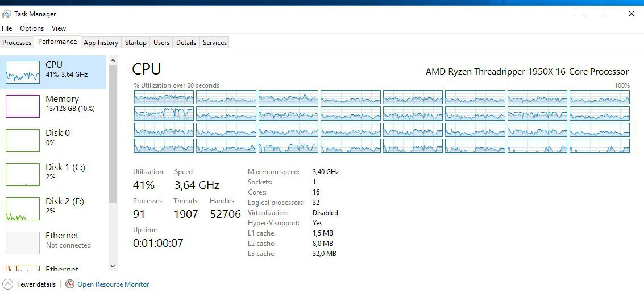Screen dimensions: 644x297
Task: Click the up time value 0:01:00:07
Action: click(158, 243)
